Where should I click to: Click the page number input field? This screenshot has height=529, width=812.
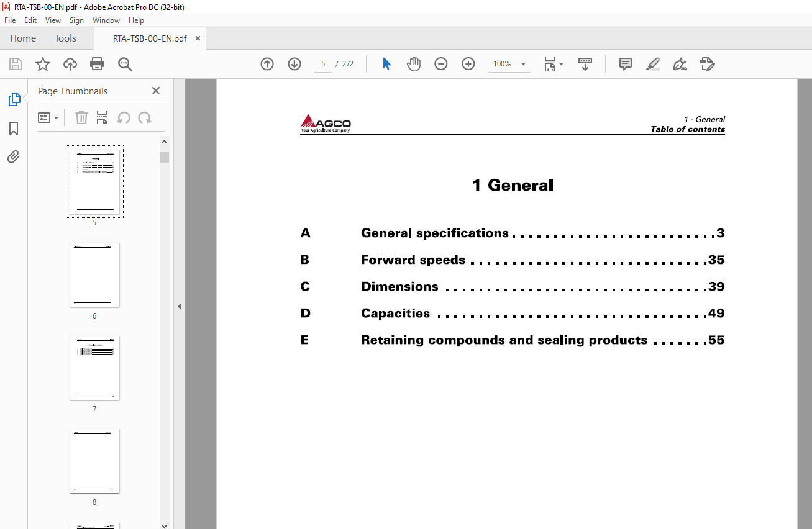coord(323,64)
